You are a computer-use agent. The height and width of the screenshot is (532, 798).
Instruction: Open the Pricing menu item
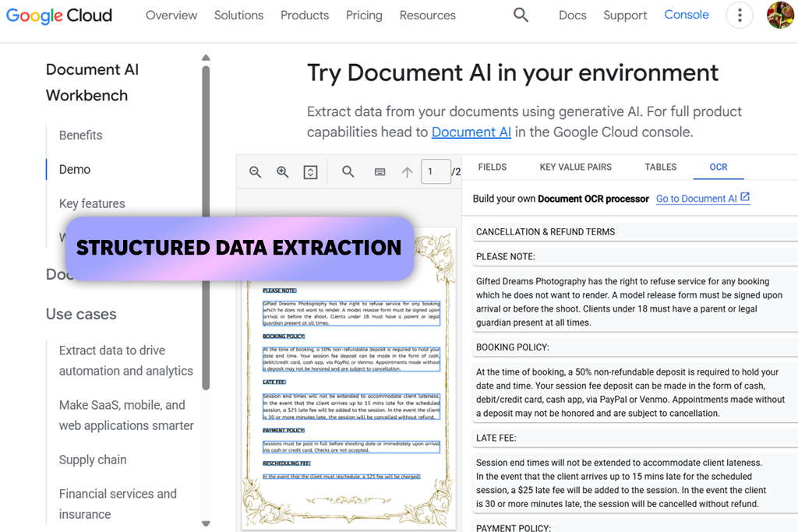(365, 16)
